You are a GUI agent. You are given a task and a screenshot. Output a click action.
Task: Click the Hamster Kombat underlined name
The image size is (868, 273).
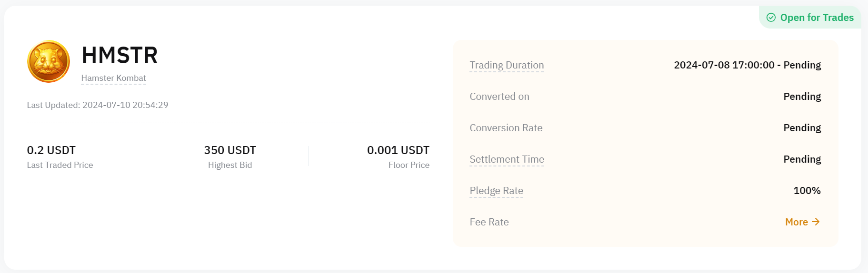pyautogui.click(x=113, y=78)
